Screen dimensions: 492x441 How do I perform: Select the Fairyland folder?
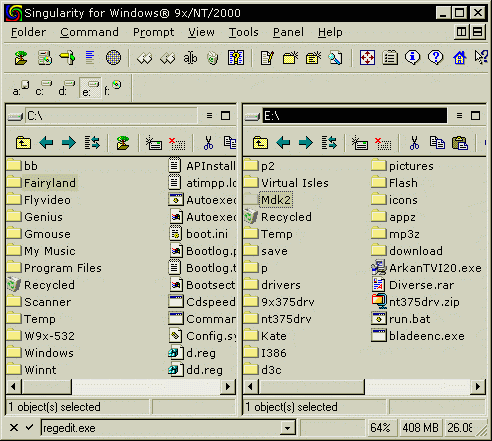tap(42, 183)
